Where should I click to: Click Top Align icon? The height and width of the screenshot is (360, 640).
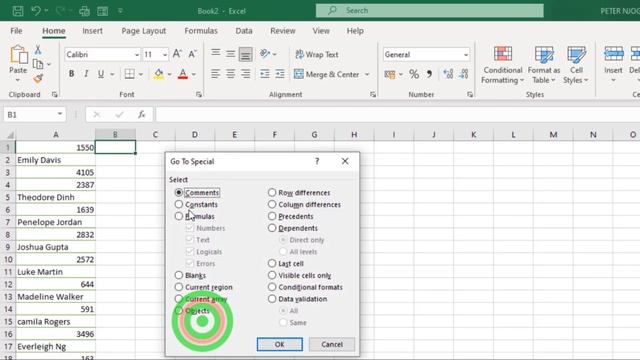[x=216, y=54]
